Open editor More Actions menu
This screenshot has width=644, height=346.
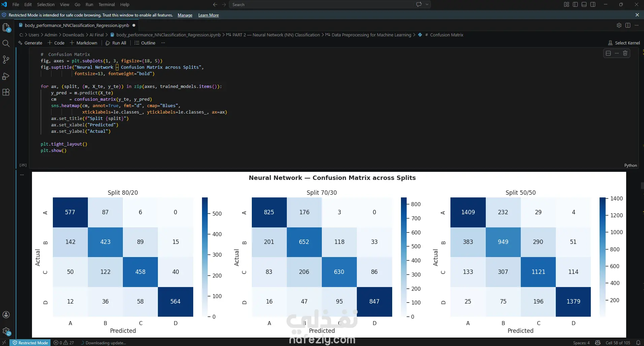[637, 25]
